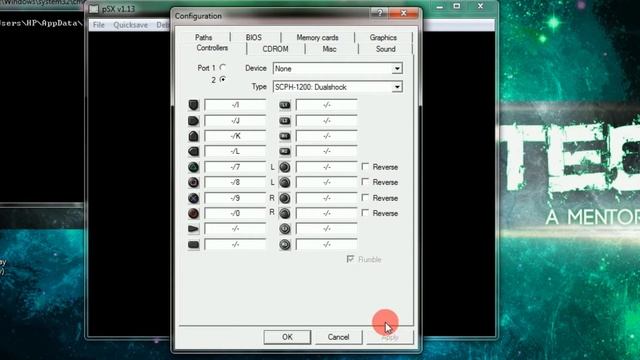
Task: Click the D-pad Up button icon
Action: (x=193, y=105)
